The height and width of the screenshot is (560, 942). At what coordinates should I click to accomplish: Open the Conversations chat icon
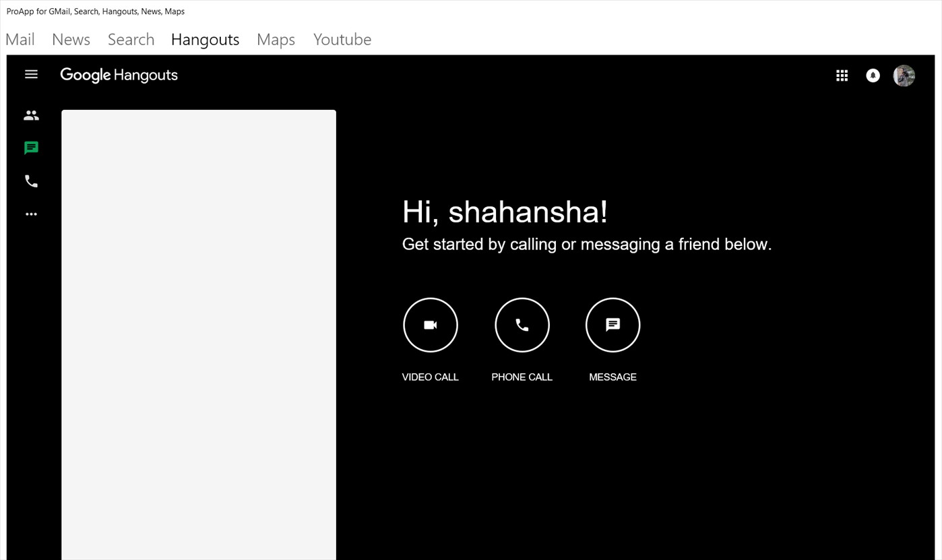[x=31, y=148]
